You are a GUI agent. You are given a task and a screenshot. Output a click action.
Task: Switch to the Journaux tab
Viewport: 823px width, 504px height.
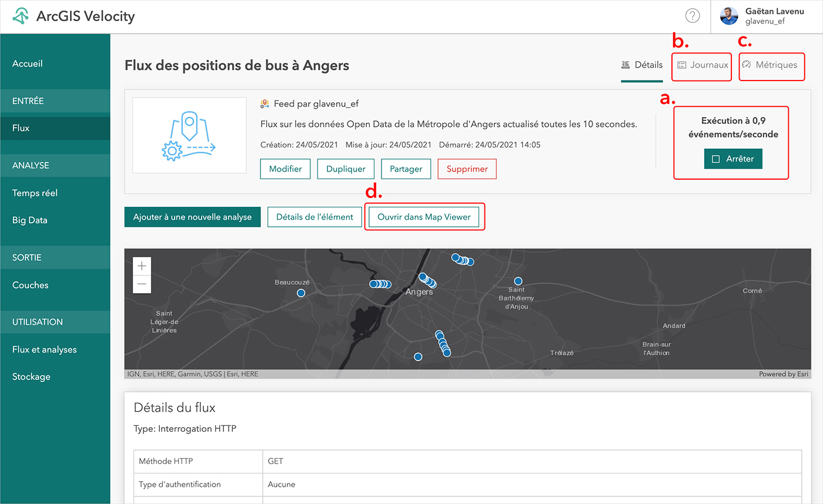coord(702,65)
